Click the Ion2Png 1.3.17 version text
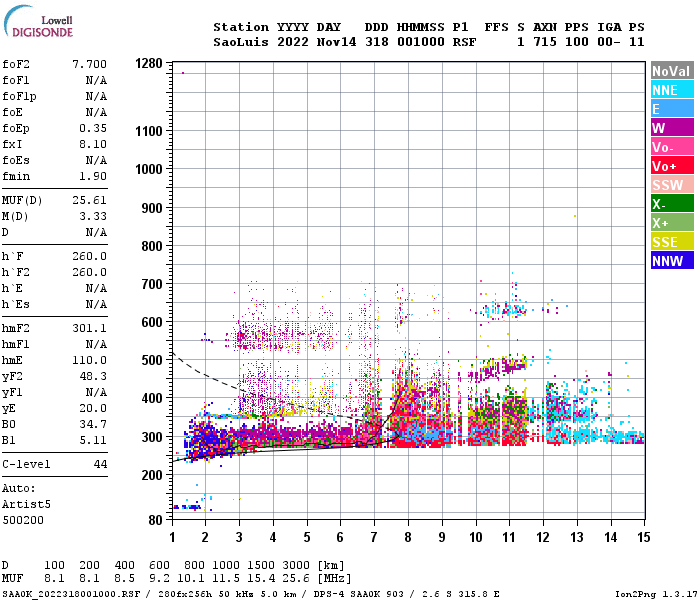700x600 pixels. pos(656,594)
